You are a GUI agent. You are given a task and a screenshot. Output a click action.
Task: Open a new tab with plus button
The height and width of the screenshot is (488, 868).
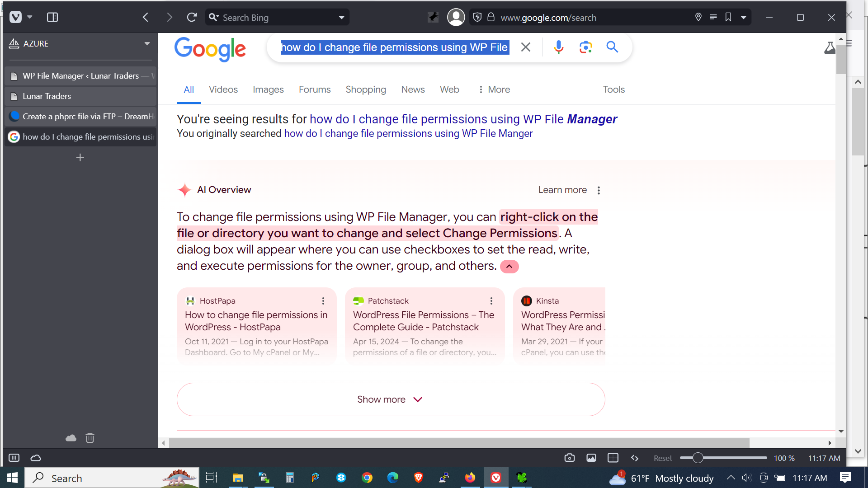(x=80, y=158)
